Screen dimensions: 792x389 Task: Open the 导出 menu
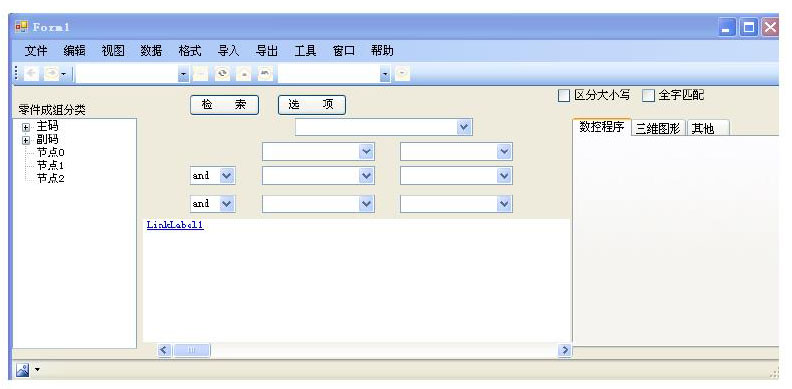point(267,51)
